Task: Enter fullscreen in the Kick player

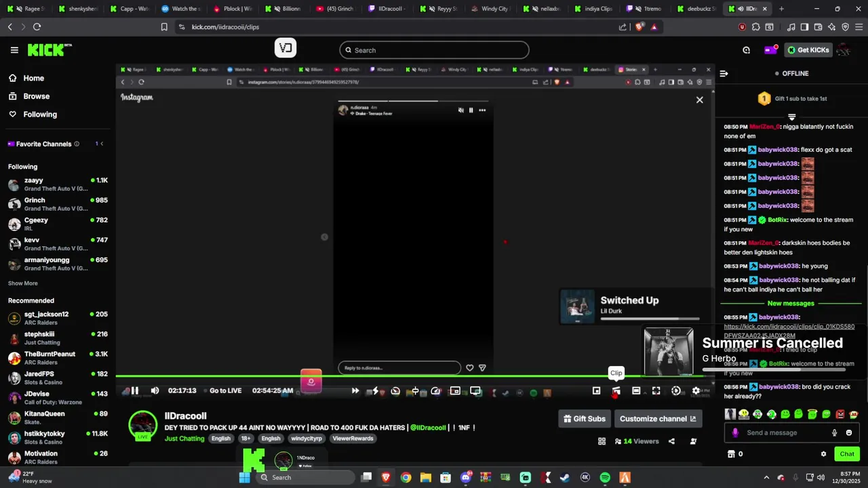Action: tap(656, 390)
